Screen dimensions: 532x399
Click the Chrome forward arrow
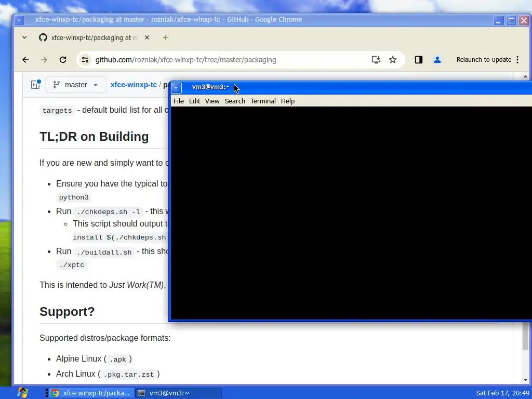coord(44,60)
